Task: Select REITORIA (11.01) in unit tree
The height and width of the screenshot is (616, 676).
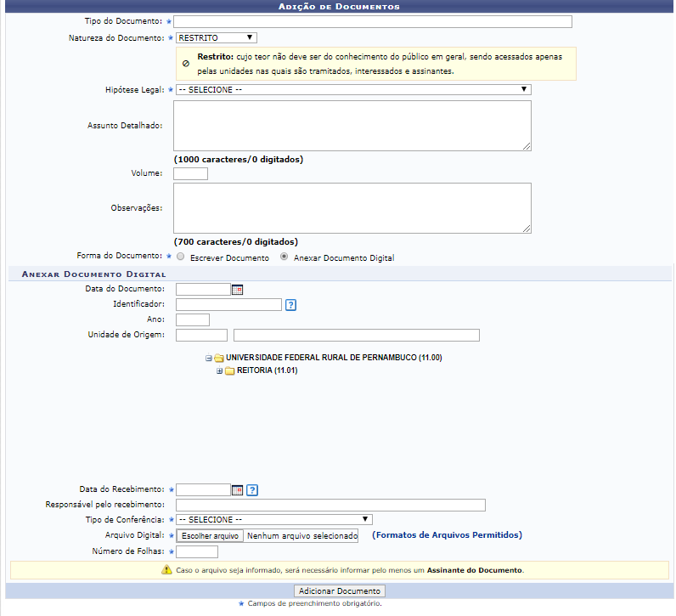Action: point(268,370)
